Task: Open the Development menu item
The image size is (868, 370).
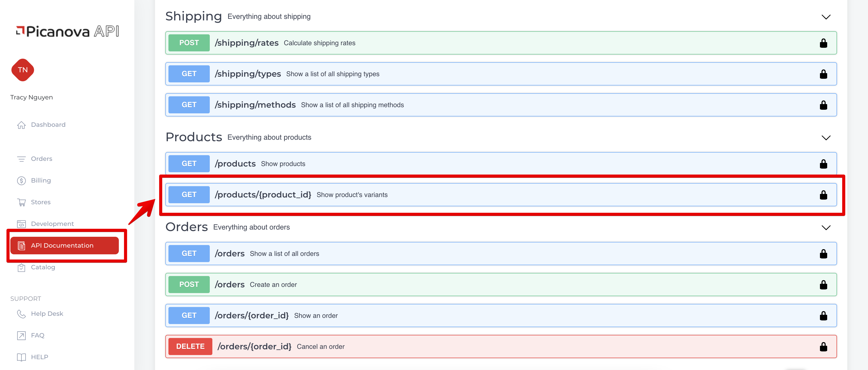Action: pos(52,224)
